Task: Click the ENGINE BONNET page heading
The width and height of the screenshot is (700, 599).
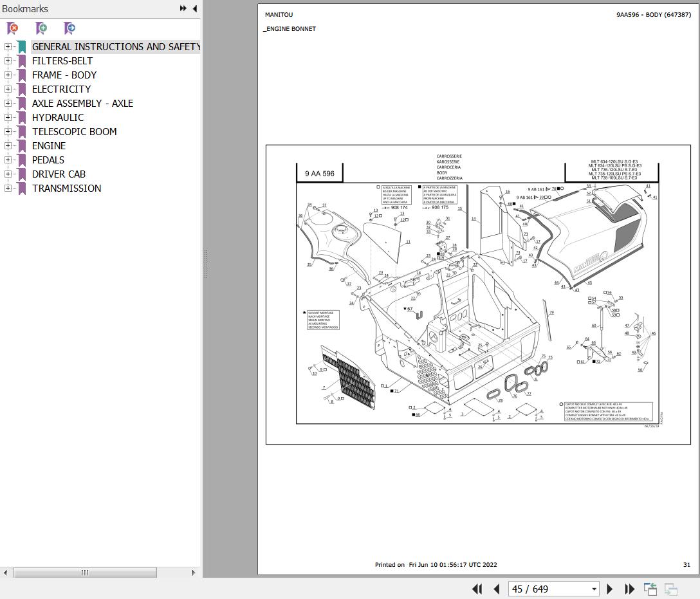Action: 290,28
